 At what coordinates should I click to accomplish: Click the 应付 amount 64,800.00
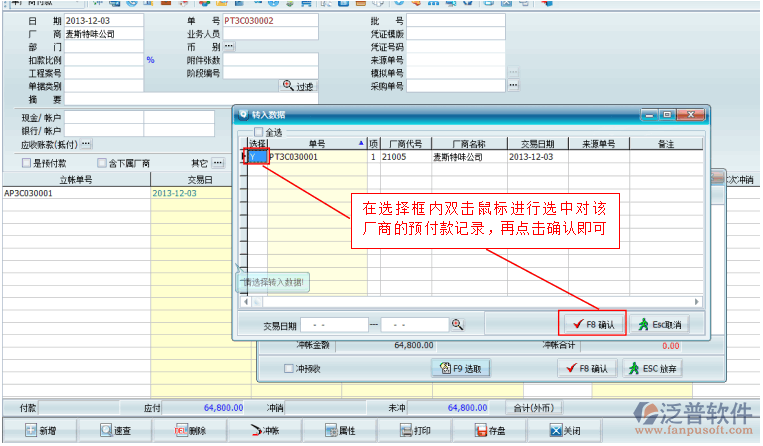pyautogui.click(x=223, y=408)
